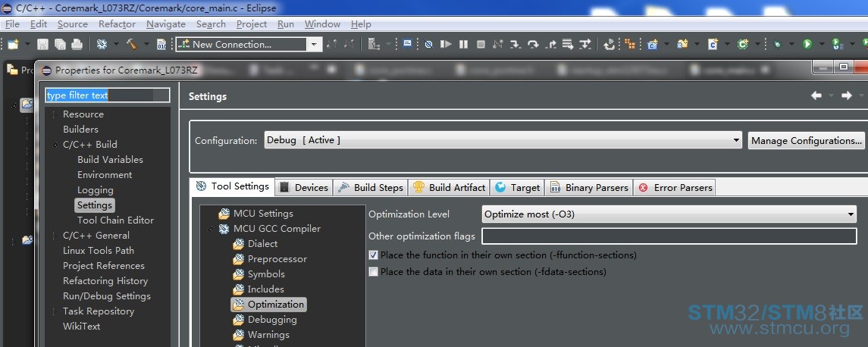
Task: Click the Other optimization flags field
Action: tap(669, 236)
